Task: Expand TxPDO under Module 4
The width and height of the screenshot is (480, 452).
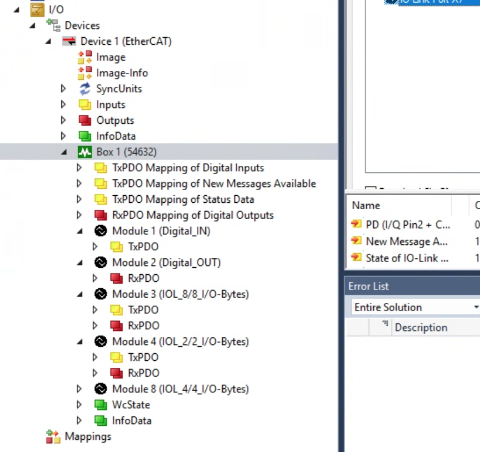Action: (x=95, y=357)
